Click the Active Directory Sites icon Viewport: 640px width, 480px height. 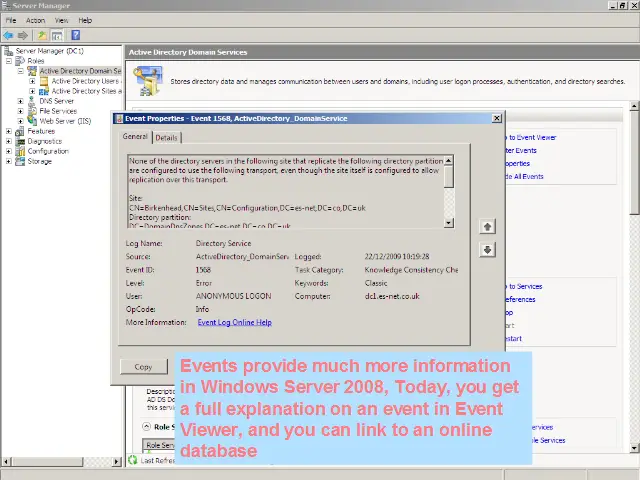coord(44,91)
